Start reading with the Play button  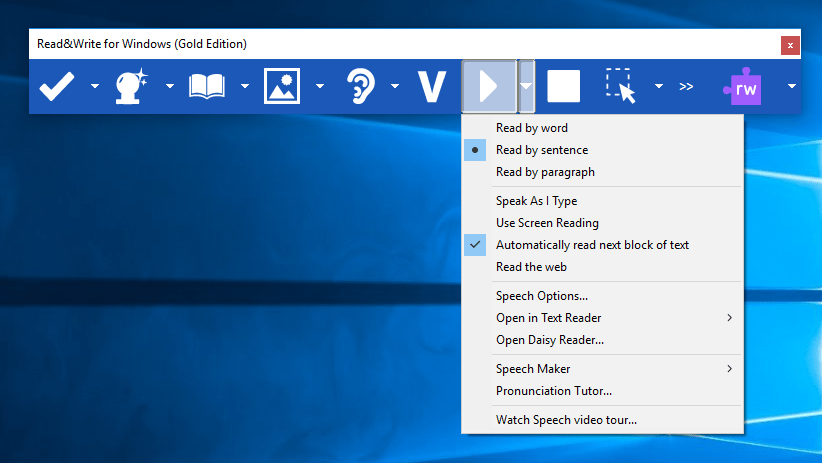pyautogui.click(x=489, y=86)
